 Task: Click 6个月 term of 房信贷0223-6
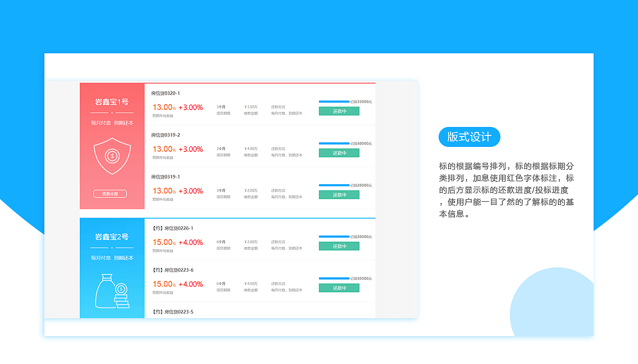tap(221, 283)
